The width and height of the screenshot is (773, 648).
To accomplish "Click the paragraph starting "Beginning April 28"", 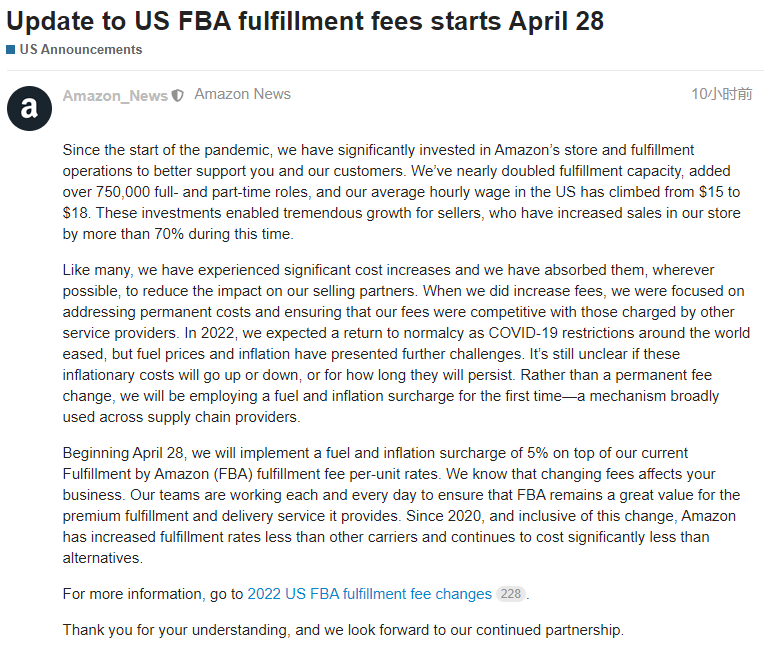I will (401, 505).
